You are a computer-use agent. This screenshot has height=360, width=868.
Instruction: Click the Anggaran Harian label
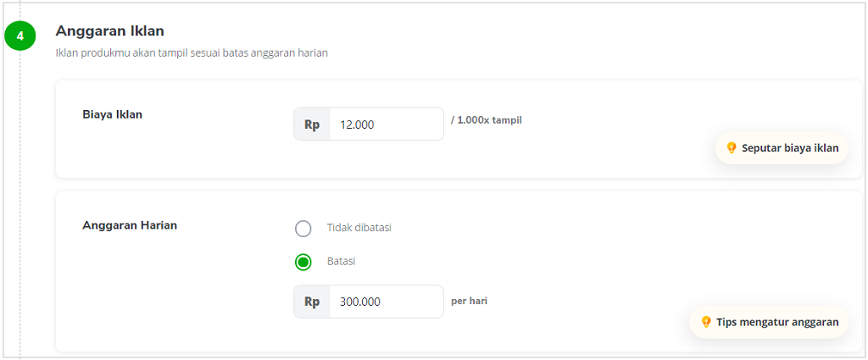pyautogui.click(x=130, y=225)
